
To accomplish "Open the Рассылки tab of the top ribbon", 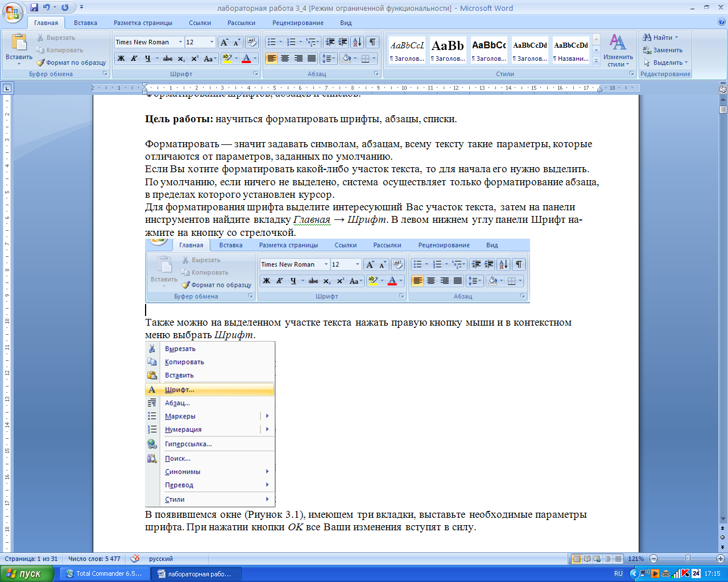I will (241, 23).
